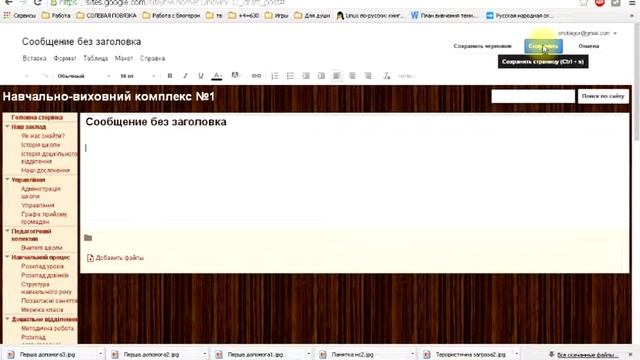The width and height of the screenshot is (640, 360).
Task: Click the page title 'Сообщение без заголовка' in editor
Action: click(x=156, y=122)
